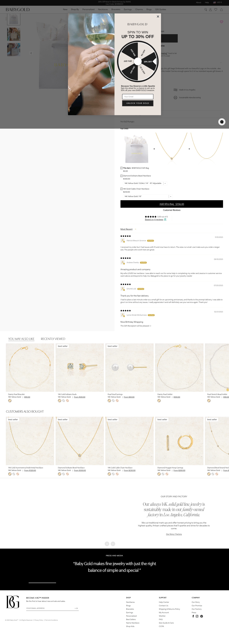The image size is (229, 644).
Task: Click Patricia Mesuch-Scronce's avatar icon
Action: click(x=123, y=240)
